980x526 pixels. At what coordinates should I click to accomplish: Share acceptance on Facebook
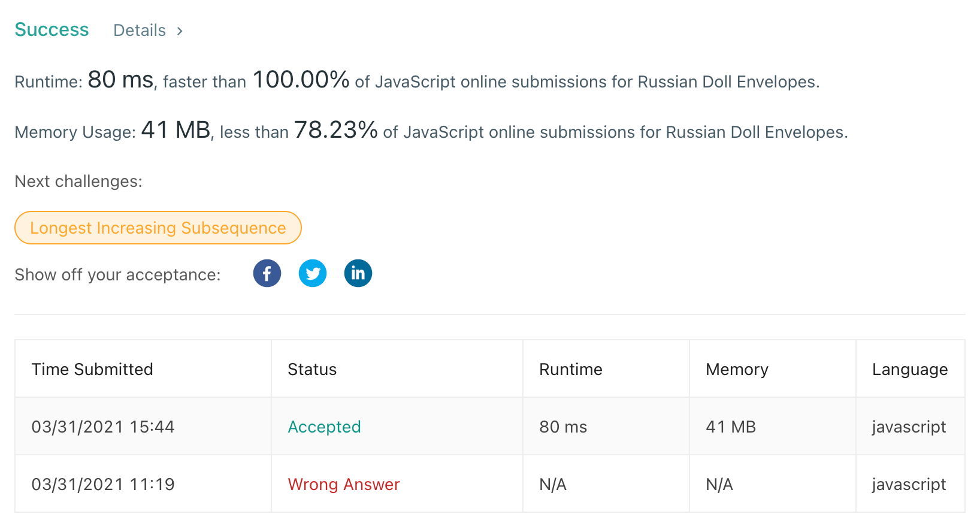coord(267,274)
